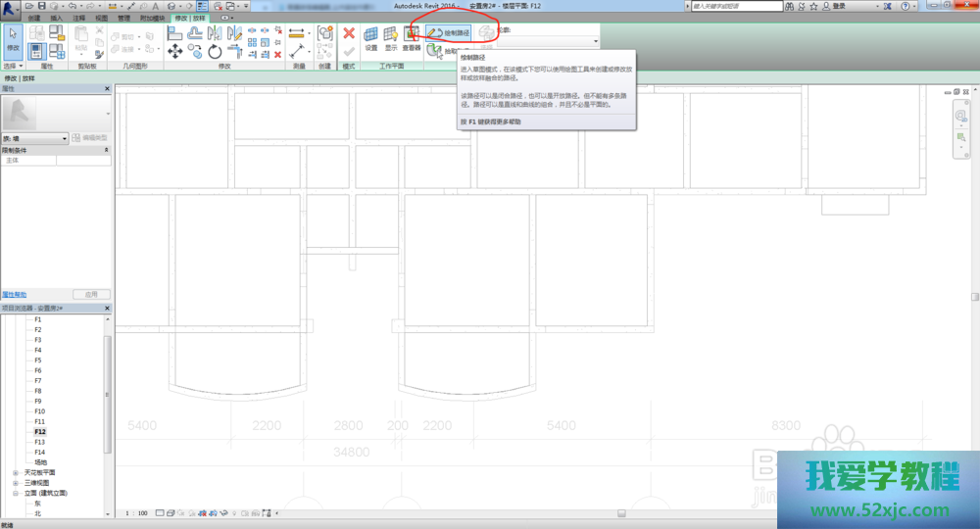Open the 查看器 work plane viewer
Image resolution: width=980 pixels, height=529 pixels.
[412, 36]
